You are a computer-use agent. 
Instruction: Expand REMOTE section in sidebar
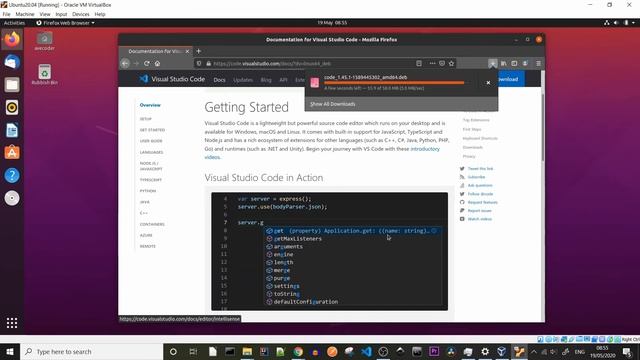click(x=148, y=246)
